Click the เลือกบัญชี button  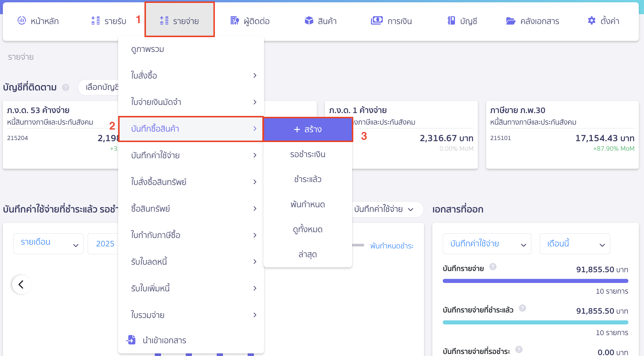[x=98, y=87]
